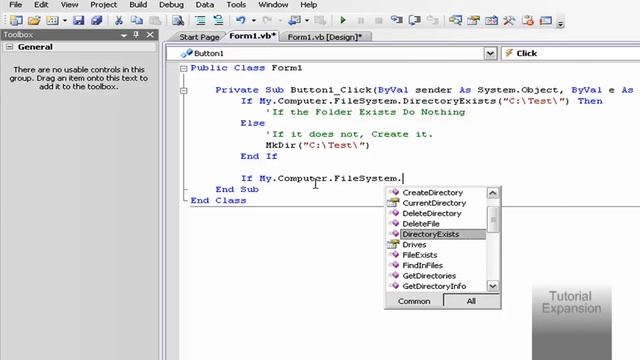This screenshot has width=640, height=360.
Task: Open dropdown next to Add New Item
Action: (x=64, y=20)
